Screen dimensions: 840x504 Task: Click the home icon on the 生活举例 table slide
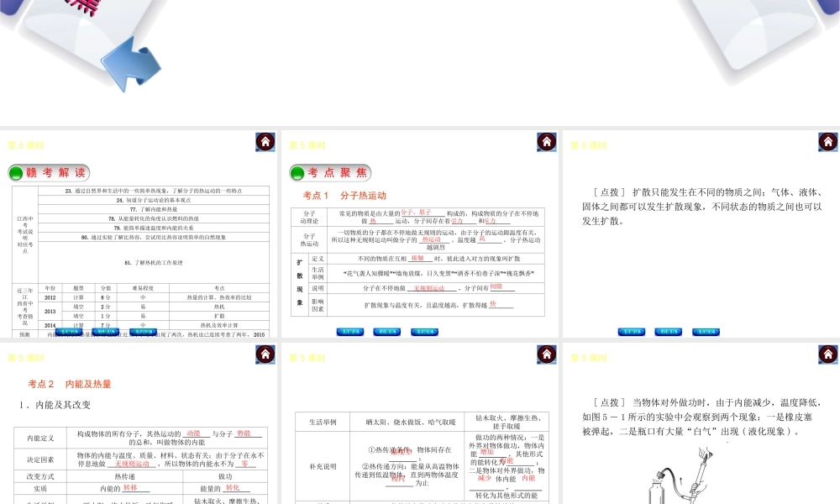(547, 354)
